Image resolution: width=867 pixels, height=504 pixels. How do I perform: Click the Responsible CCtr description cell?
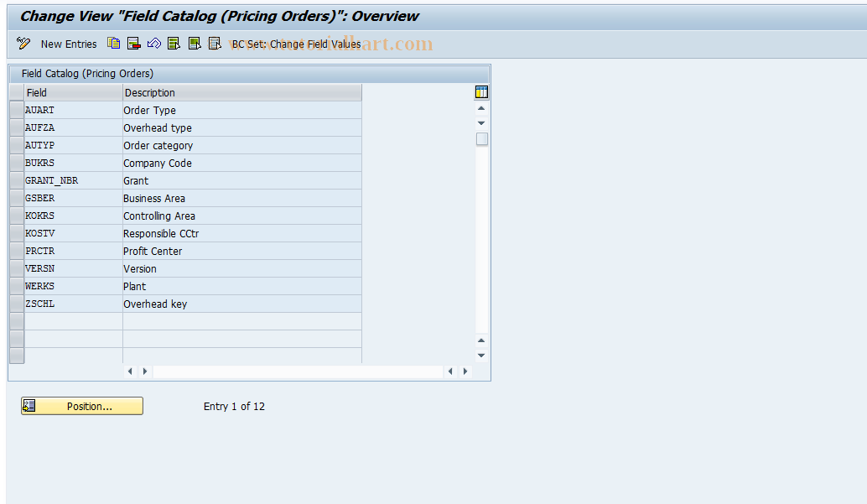[x=242, y=233]
